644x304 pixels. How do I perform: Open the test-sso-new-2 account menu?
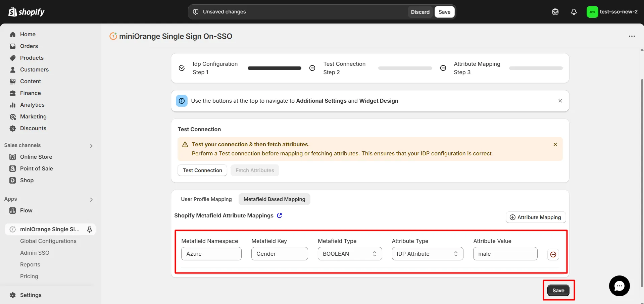point(612,12)
